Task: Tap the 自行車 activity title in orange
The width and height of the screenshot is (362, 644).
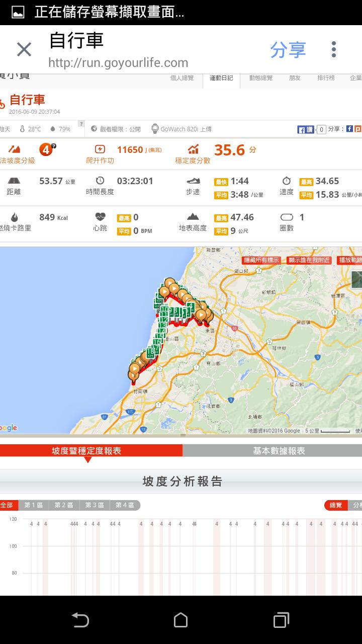Action: [27, 99]
